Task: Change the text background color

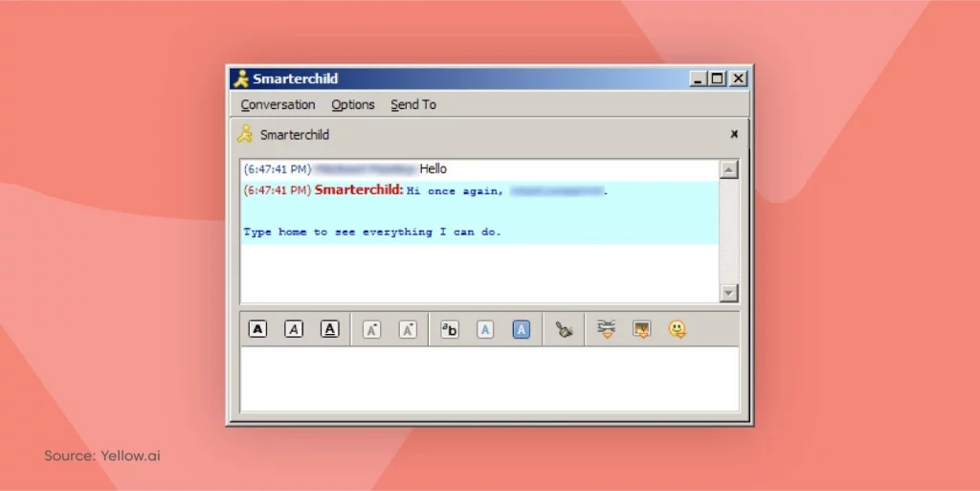Action: coord(522,329)
